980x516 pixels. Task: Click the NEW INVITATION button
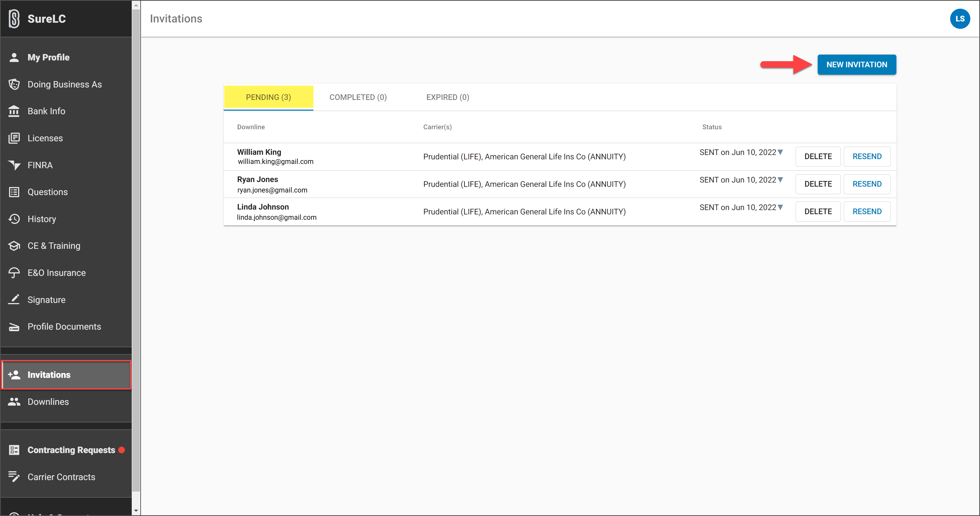[856, 65]
